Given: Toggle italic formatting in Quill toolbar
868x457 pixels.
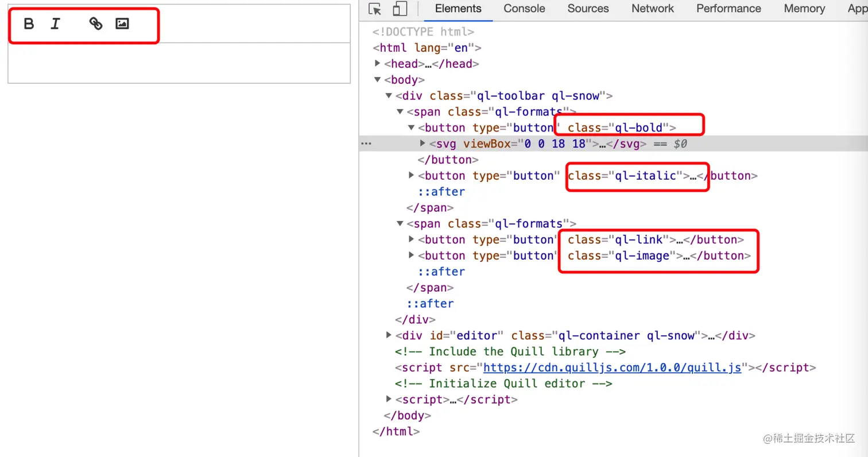Looking at the screenshot, I should [55, 24].
